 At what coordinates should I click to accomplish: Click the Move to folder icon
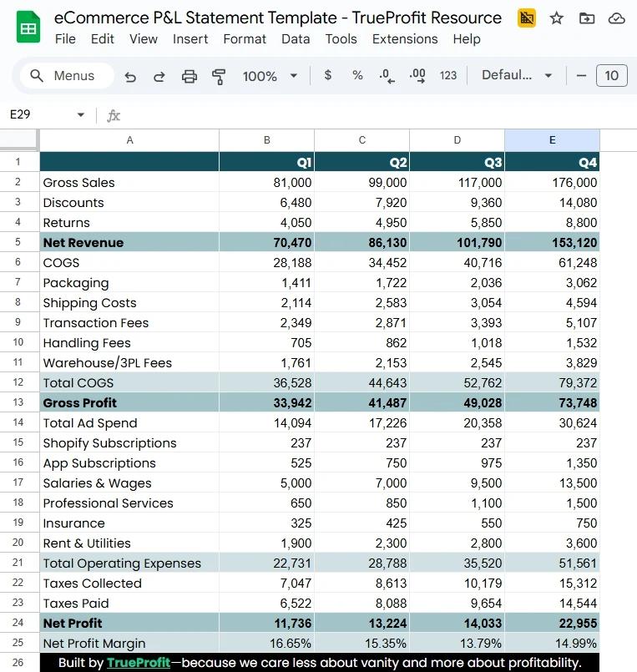[587, 18]
